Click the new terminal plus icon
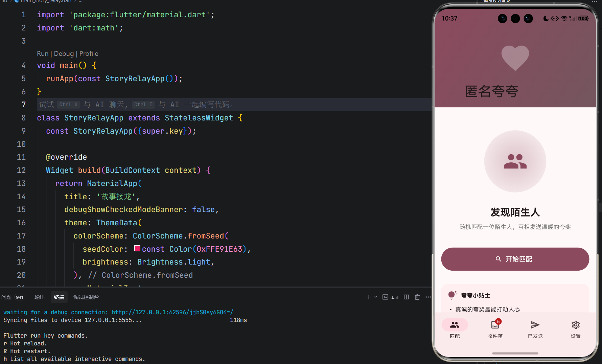 [369, 297]
